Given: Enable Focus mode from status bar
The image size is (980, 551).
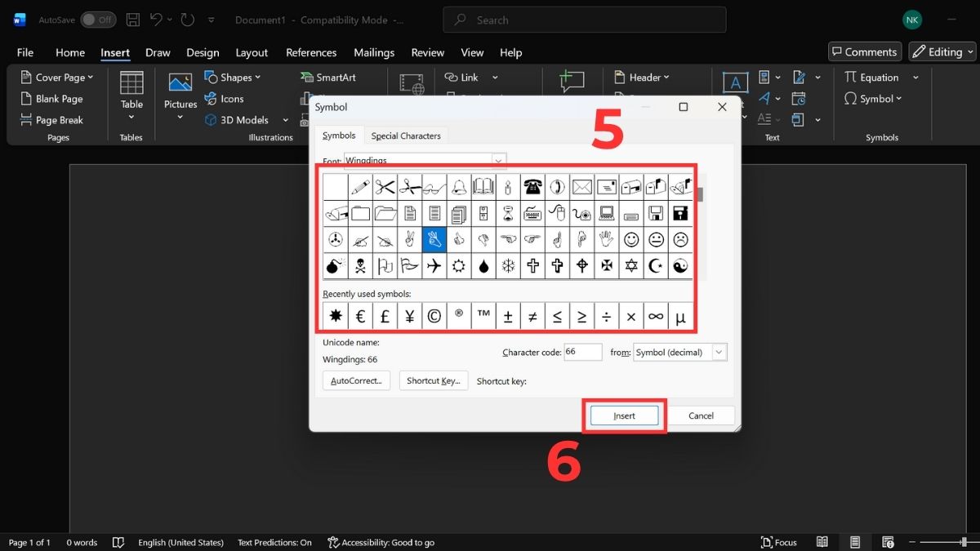Looking at the screenshot, I should [x=778, y=542].
